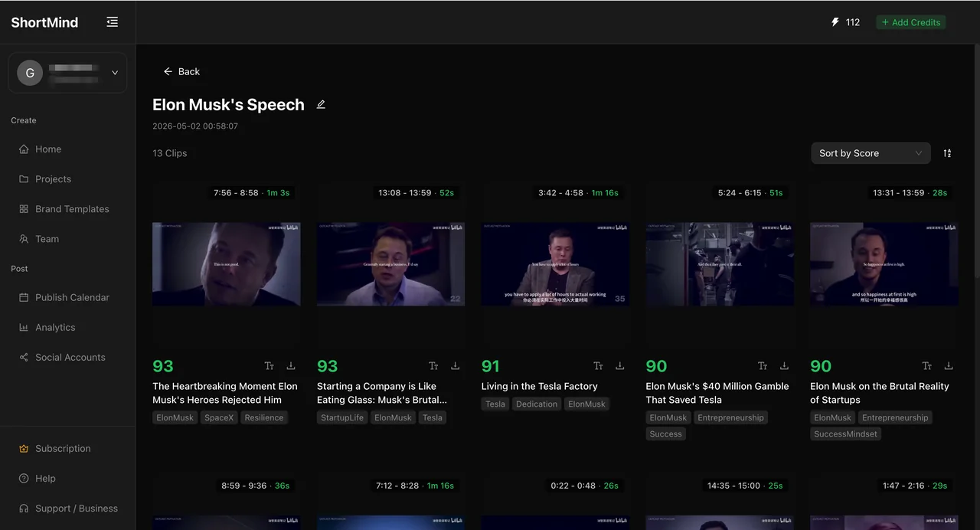Click the lightning bolt credits icon
The image size is (980, 530).
[x=835, y=22]
